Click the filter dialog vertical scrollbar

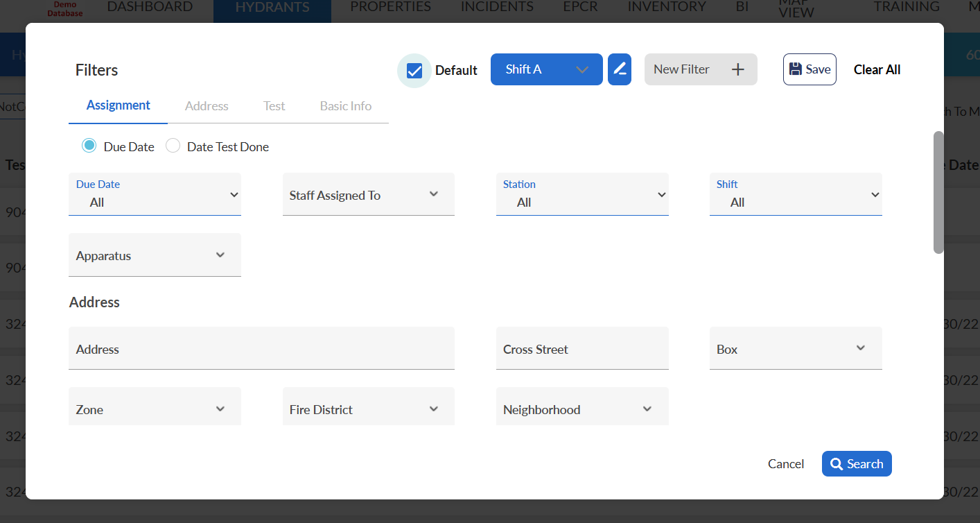pos(938,192)
